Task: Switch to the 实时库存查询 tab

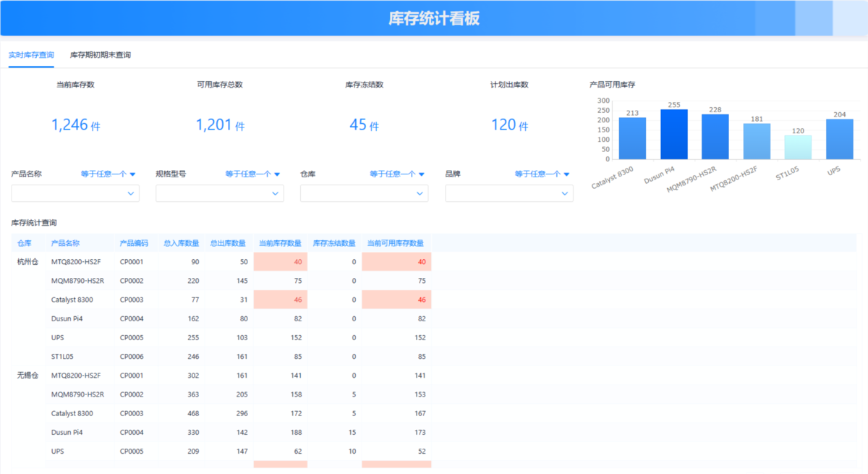Action: pyautogui.click(x=31, y=55)
